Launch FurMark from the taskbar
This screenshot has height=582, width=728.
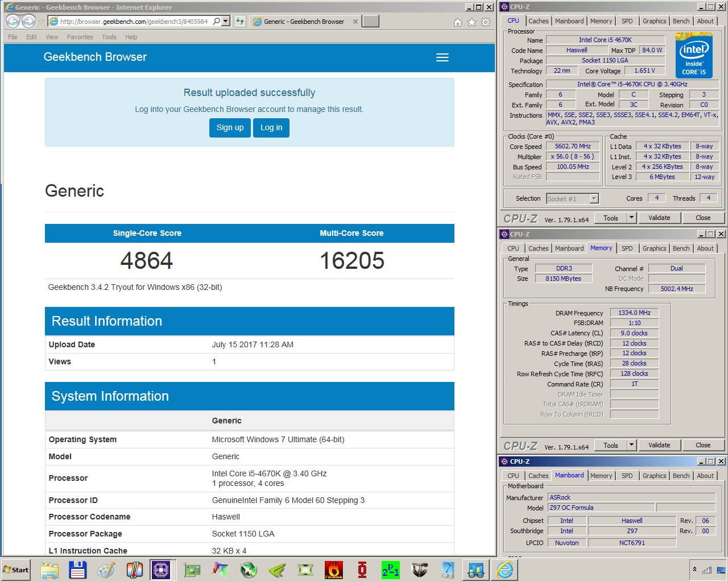point(334,570)
